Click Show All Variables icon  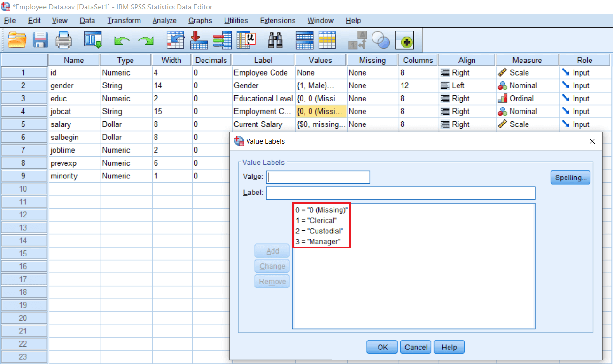point(404,40)
